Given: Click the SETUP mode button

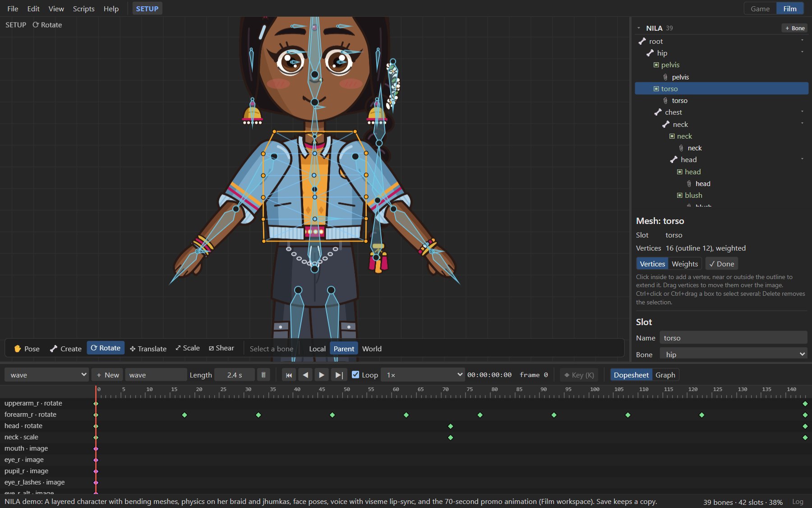Looking at the screenshot, I should click(147, 9).
